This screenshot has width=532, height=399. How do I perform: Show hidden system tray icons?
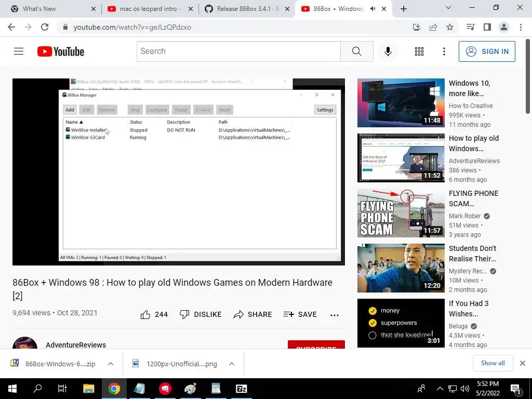click(440, 389)
